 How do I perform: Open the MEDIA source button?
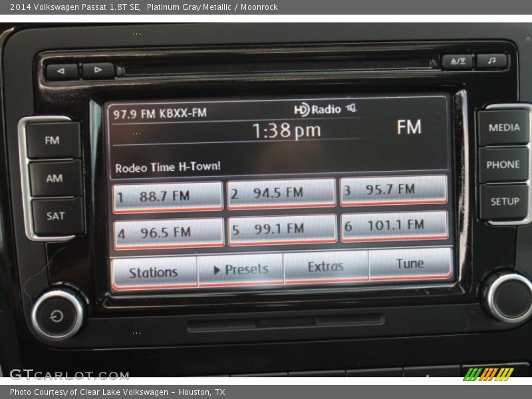503,128
